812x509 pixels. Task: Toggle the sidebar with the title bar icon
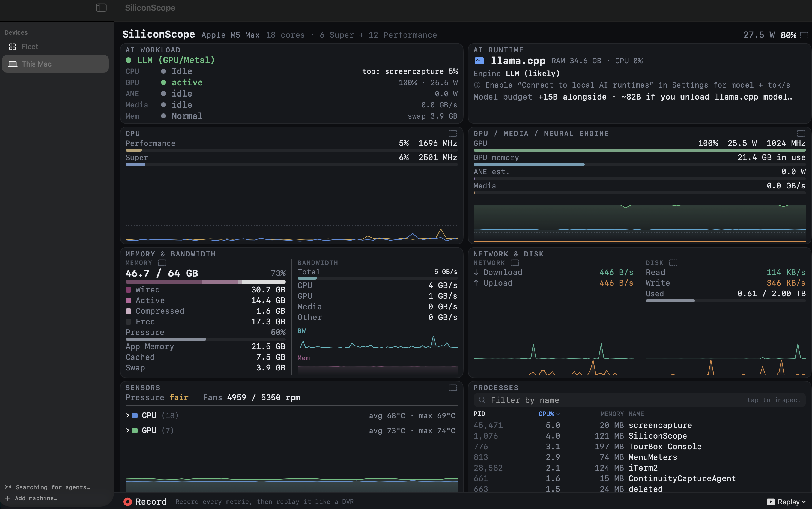click(x=101, y=7)
